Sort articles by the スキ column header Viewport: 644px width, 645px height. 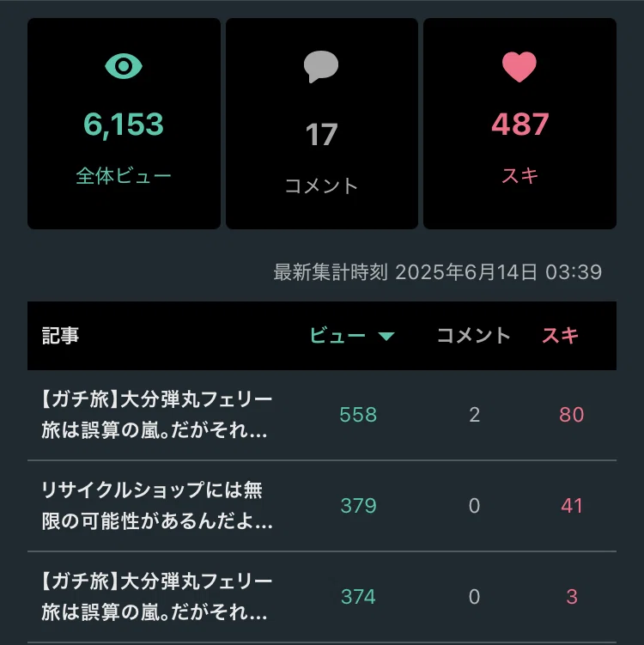(x=561, y=336)
